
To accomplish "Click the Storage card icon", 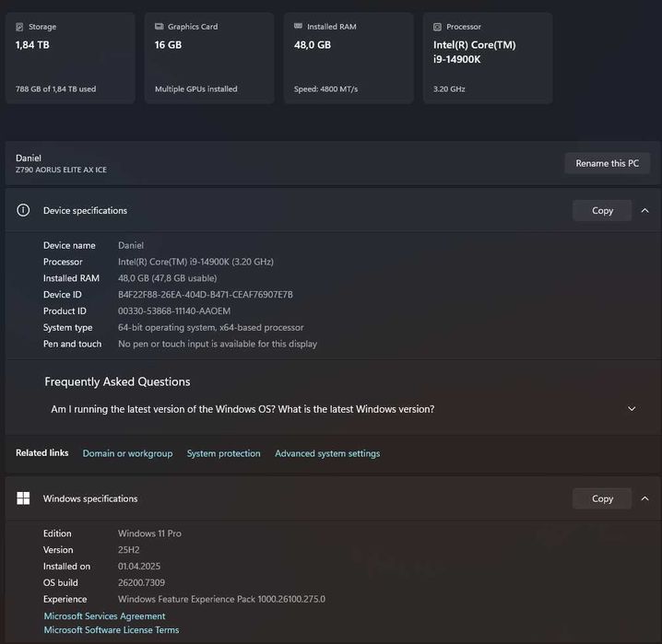I will tap(19, 27).
